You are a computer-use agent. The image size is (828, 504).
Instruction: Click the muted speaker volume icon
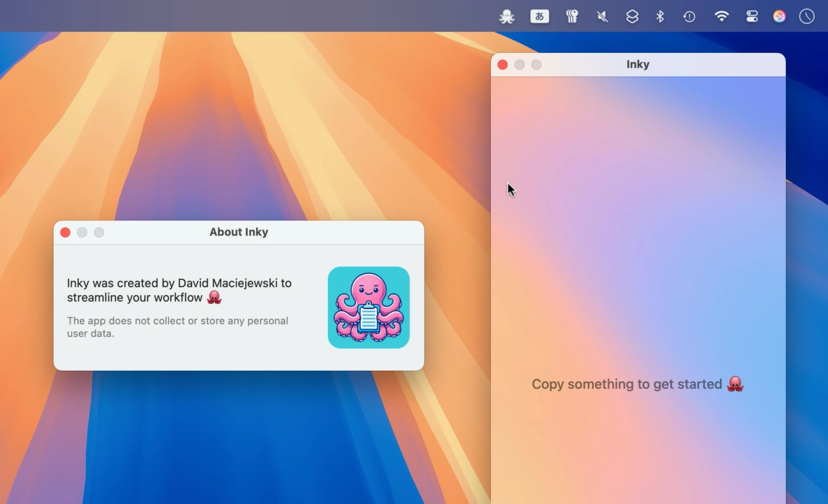(x=602, y=17)
